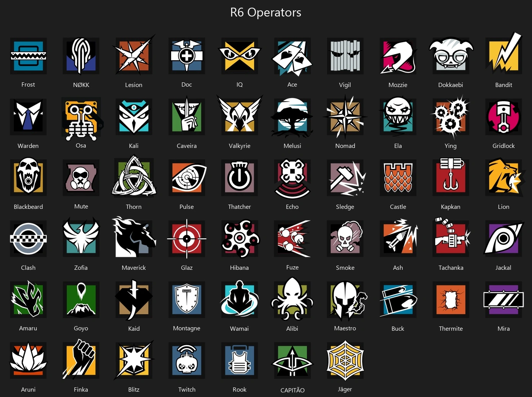Viewport: 532px width, 397px height.
Task: Select the Alibi octopus icon
Action: tap(292, 299)
